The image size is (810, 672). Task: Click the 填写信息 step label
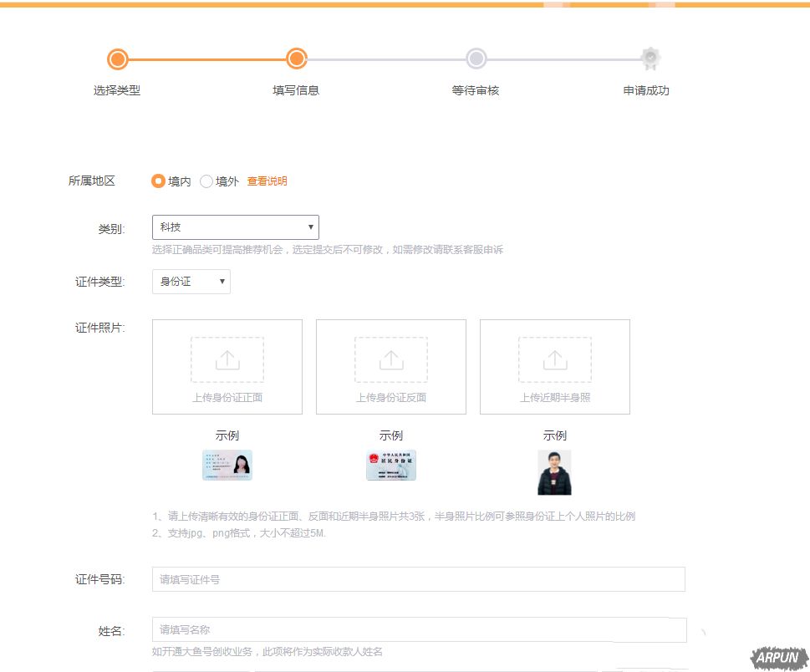point(297,90)
